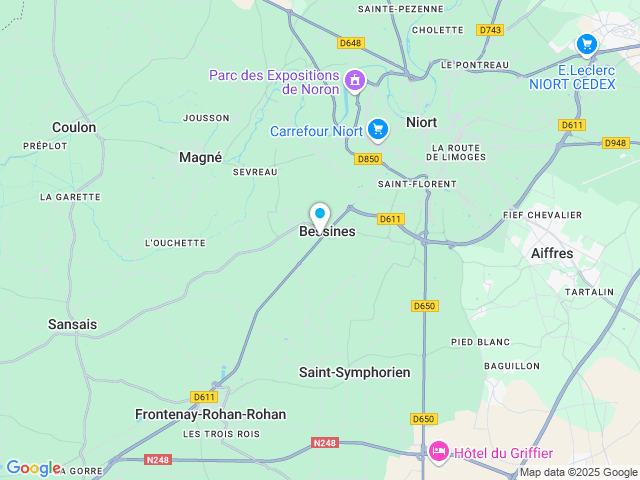Click the Saint-Symphorien town label
This screenshot has height=480, width=640.
(x=355, y=372)
